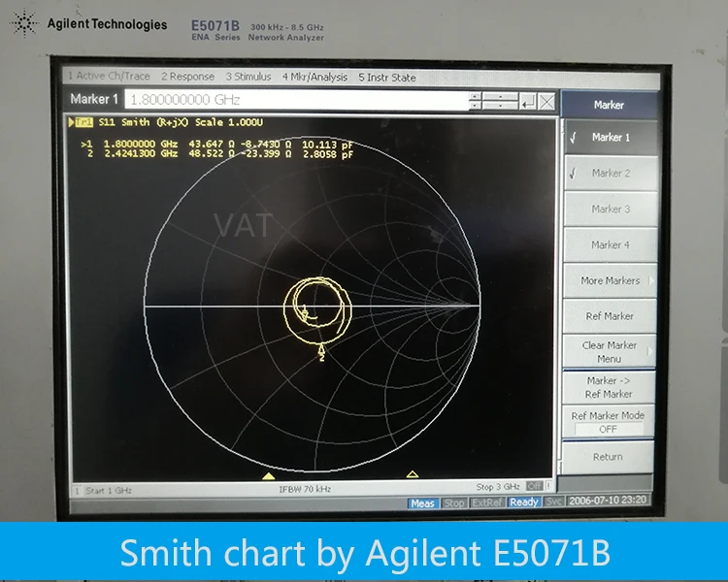Click the enter arrow icon beside entry field

[x=528, y=102]
